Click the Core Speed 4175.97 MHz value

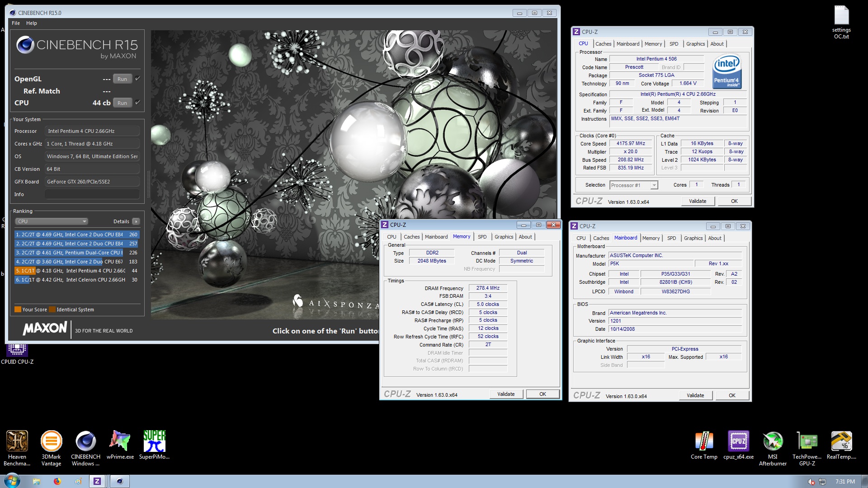(x=631, y=143)
